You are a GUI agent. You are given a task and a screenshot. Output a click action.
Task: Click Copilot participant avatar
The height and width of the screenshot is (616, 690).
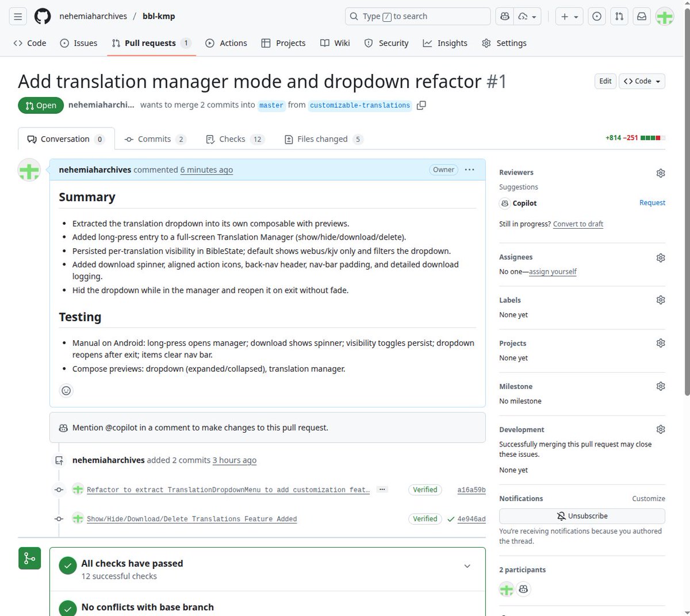523,589
